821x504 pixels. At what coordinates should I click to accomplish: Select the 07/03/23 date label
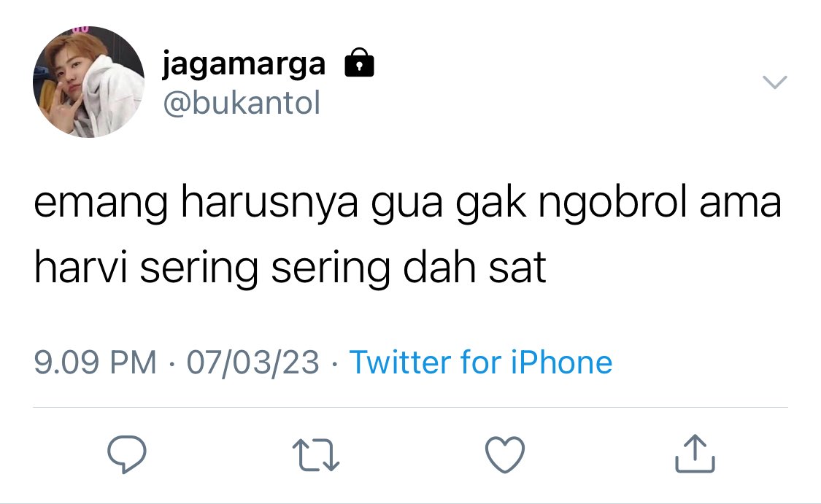coord(253,363)
